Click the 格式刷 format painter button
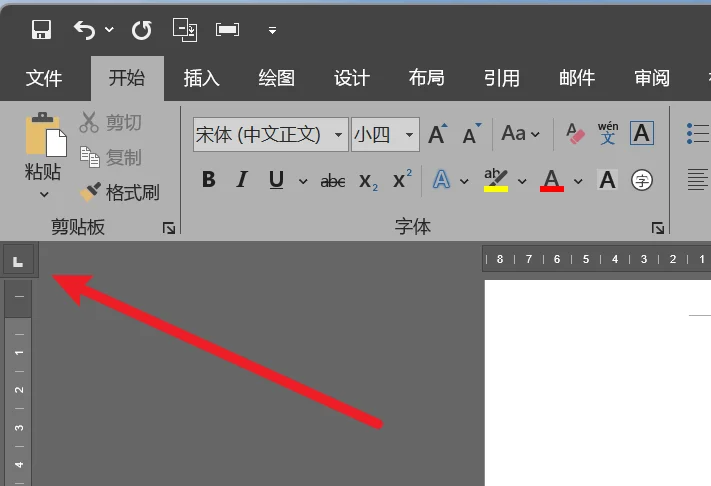Image resolution: width=711 pixels, height=486 pixels. pos(119,192)
